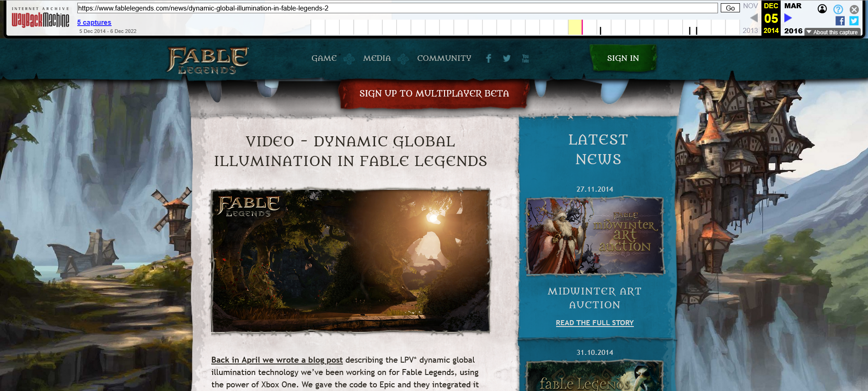868x391 pixels.
Task: Open the 5 captures link
Action: coord(94,22)
